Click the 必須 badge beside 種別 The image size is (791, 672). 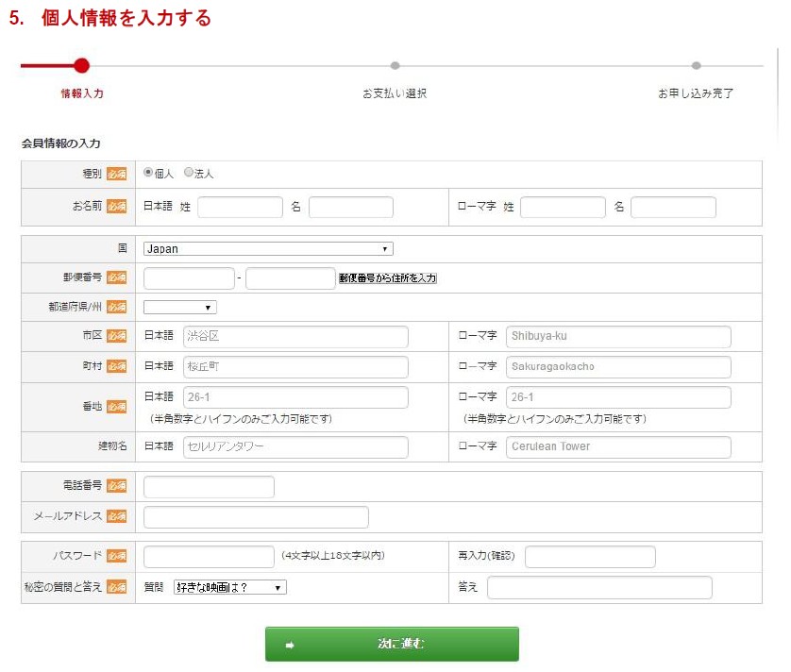116,174
